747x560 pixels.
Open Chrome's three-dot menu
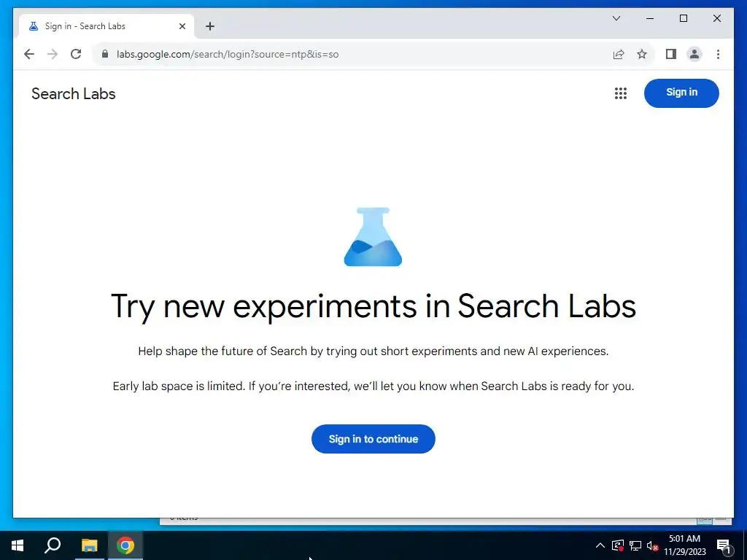(x=718, y=54)
